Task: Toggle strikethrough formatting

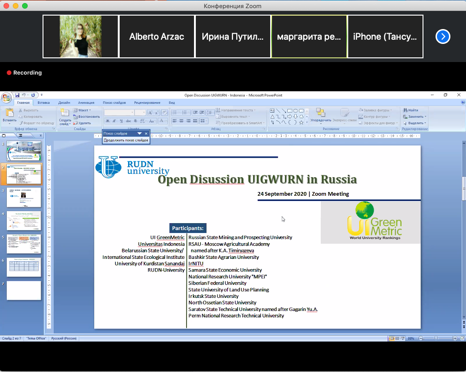Action: click(x=128, y=121)
